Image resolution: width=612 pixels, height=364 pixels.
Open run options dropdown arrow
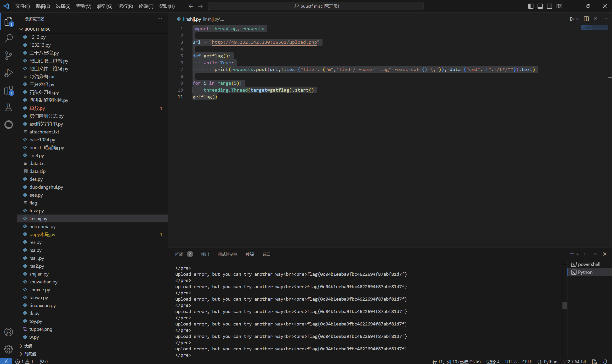click(x=578, y=19)
